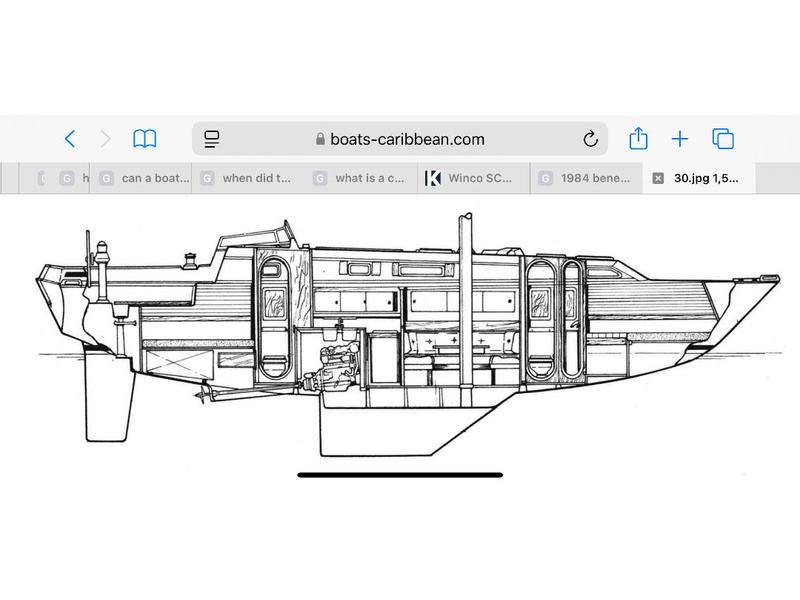Open the 'what is a c...' tab

coord(368,179)
